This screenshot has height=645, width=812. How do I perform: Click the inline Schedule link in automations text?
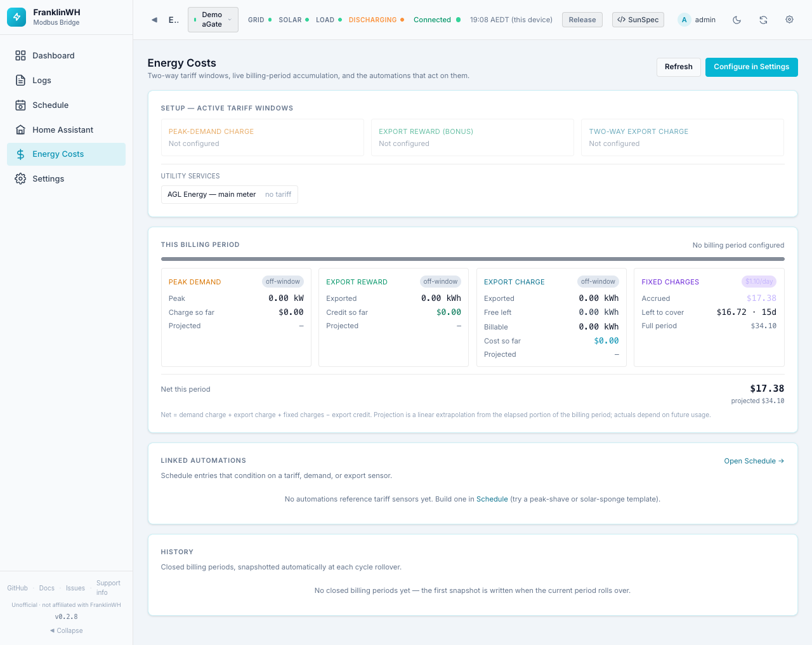pyautogui.click(x=492, y=500)
